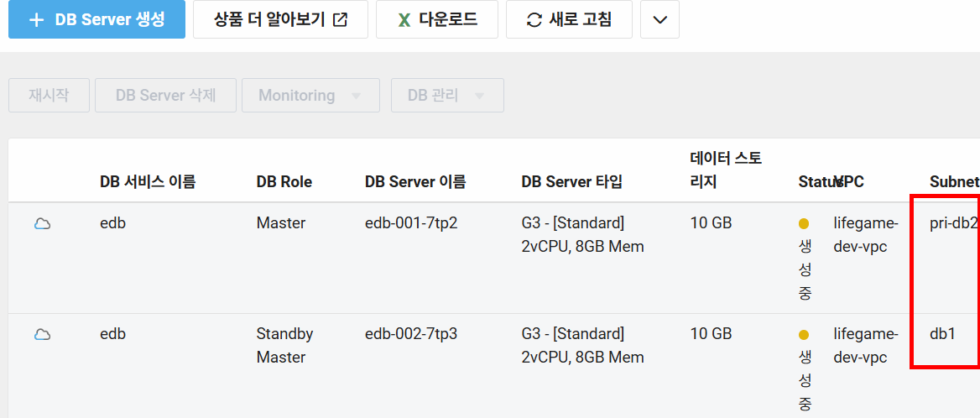Expand the chevron dropdown next to 새로 고침
The image size is (980, 418).
[x=659, y=19]
